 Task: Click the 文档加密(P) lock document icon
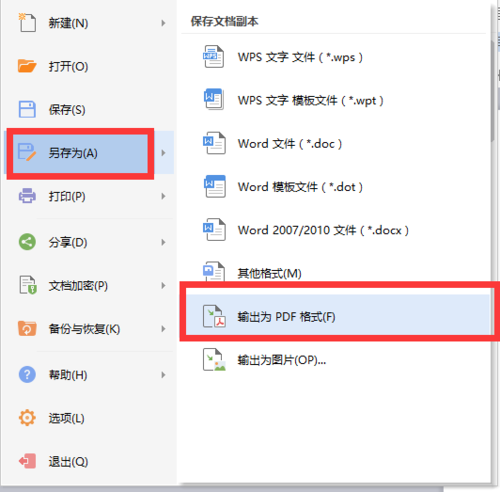tap(28, 285)
